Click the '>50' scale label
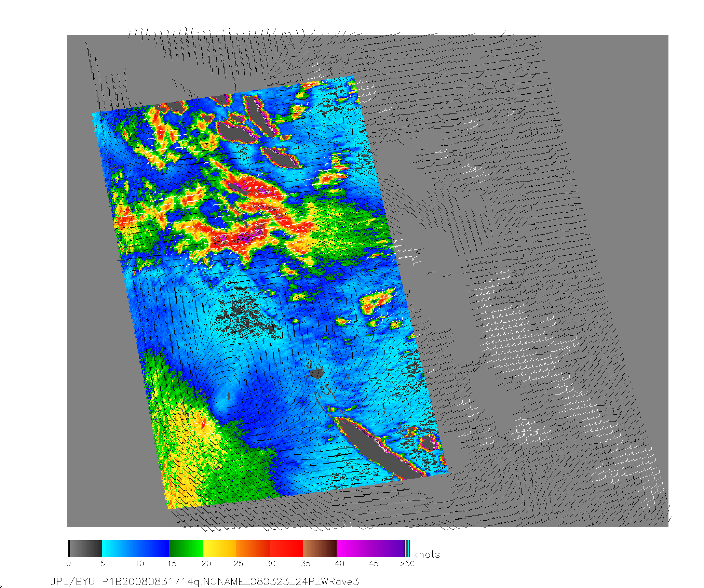This screenshot has width=704, height=588. pos(407,564)
